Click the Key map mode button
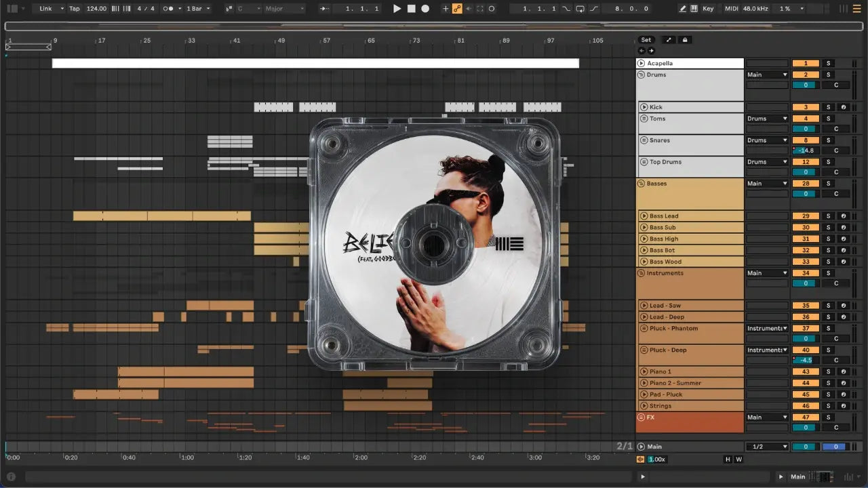 [x=708, y=9]
